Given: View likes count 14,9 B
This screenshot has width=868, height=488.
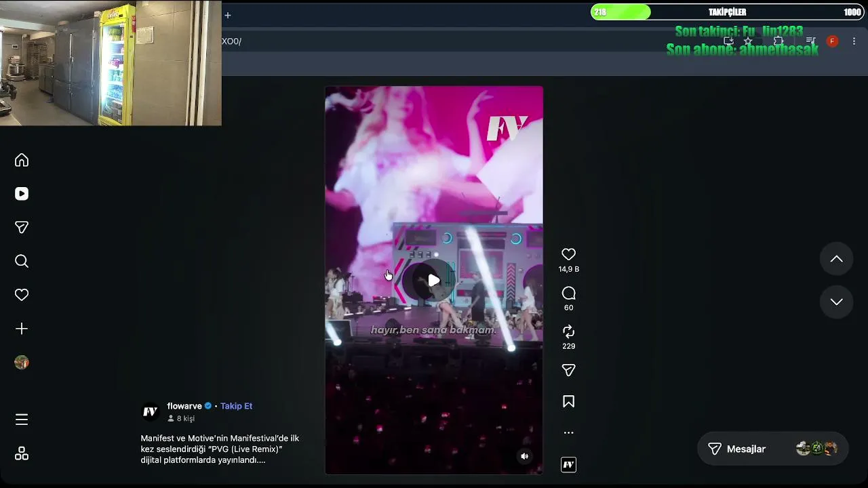Looking at the screenshot, I should (x=569, y=269).
